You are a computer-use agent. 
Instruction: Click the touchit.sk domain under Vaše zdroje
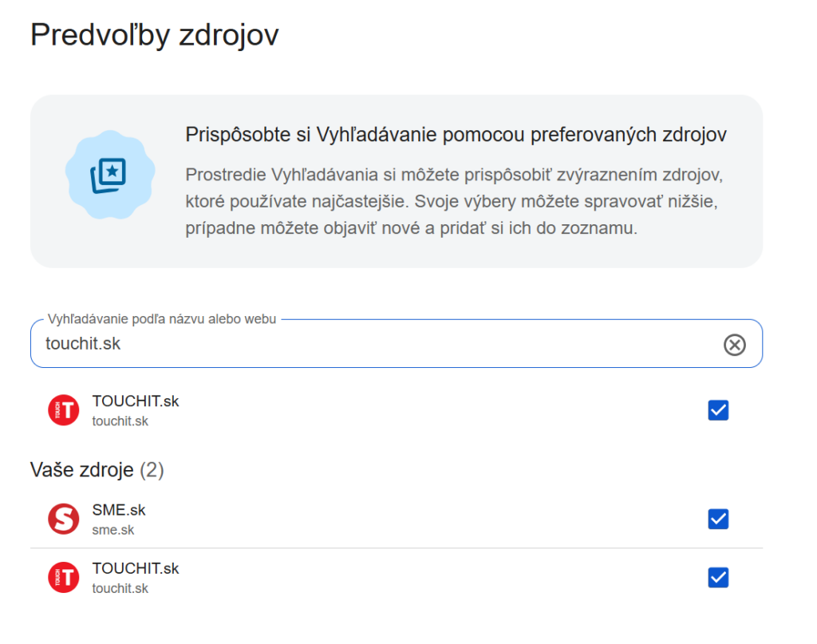tap(120, 588)
